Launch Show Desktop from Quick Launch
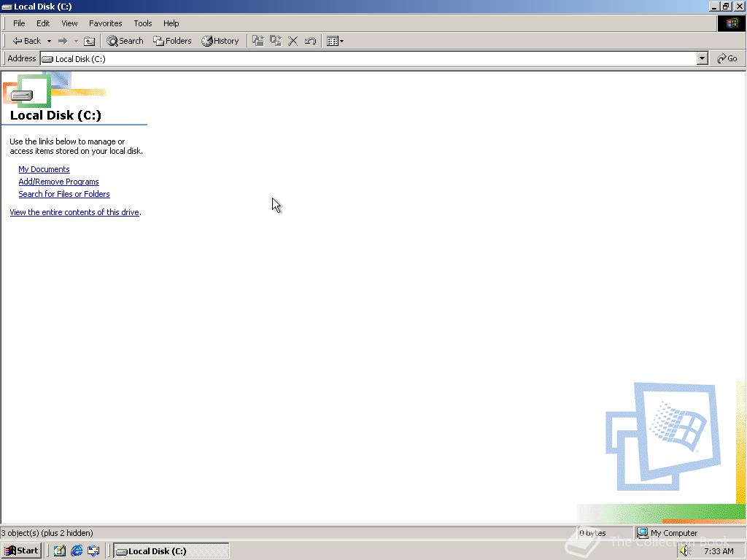 tap(59, 551)
